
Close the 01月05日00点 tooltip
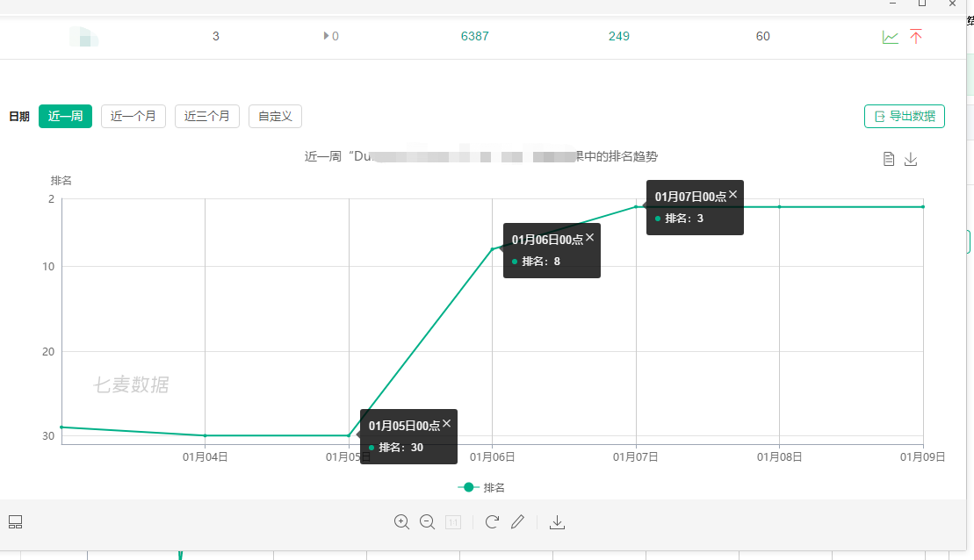point(446,424)
